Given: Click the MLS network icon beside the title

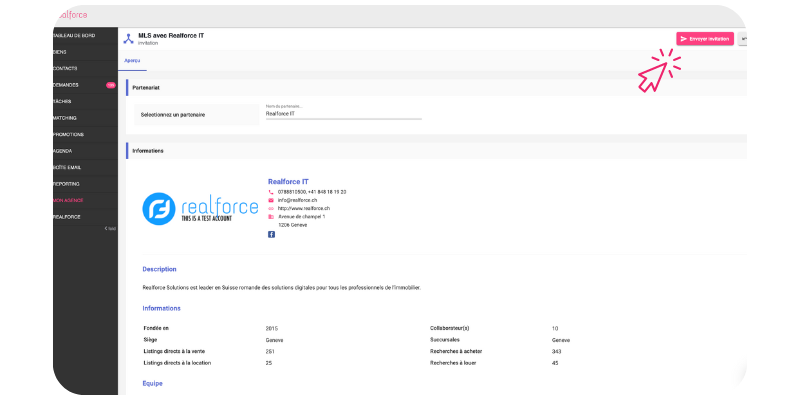Looking at the screenshot, I should click(129, 39).
